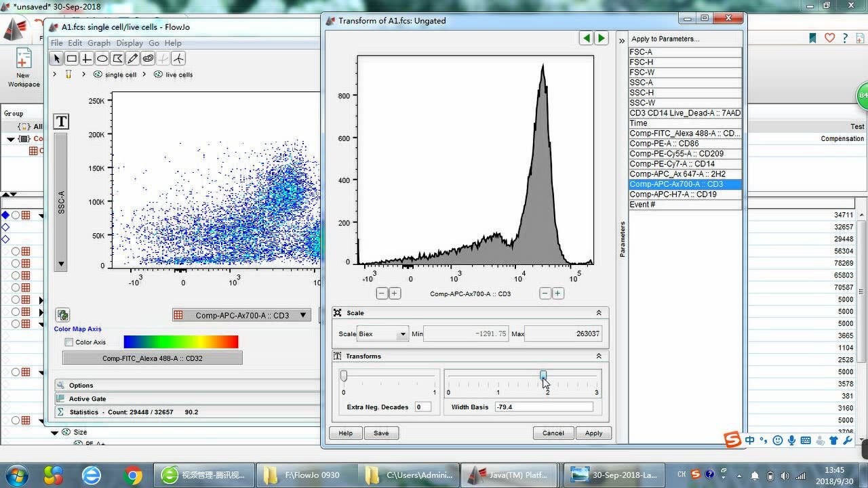Open the Graph menu
This screenshot has width=868, height=488.
coord(99,43)
